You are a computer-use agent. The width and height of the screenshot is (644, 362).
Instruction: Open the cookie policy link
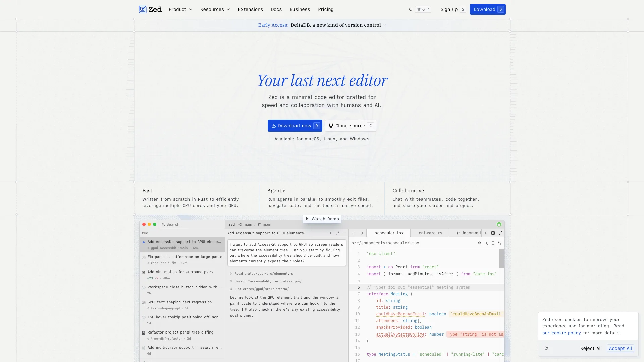pyautogui.click(x=561, y=333)
